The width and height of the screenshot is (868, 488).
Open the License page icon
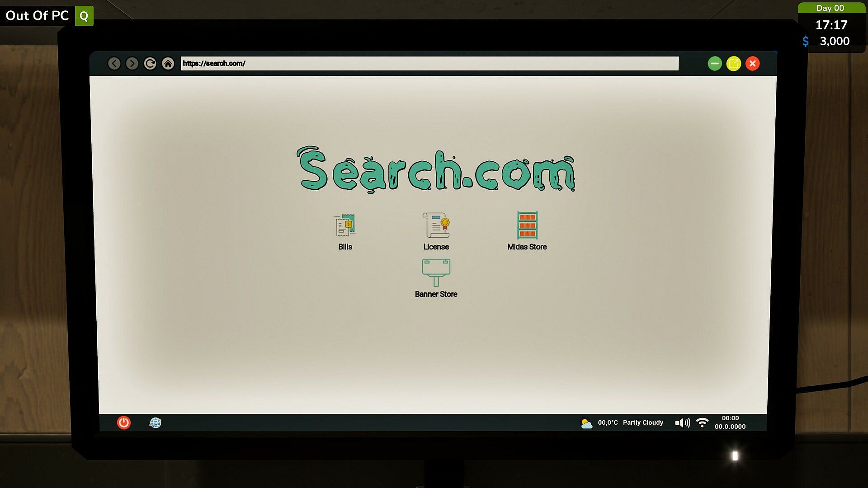436,225
